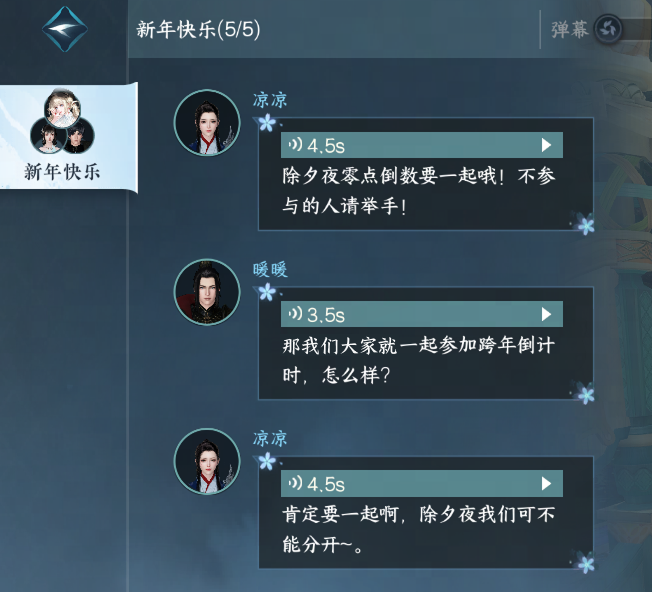The width and height of the screenshot is (652, 592).
Task: Click the first sender name 凉凉
Action: pos(270,100)
